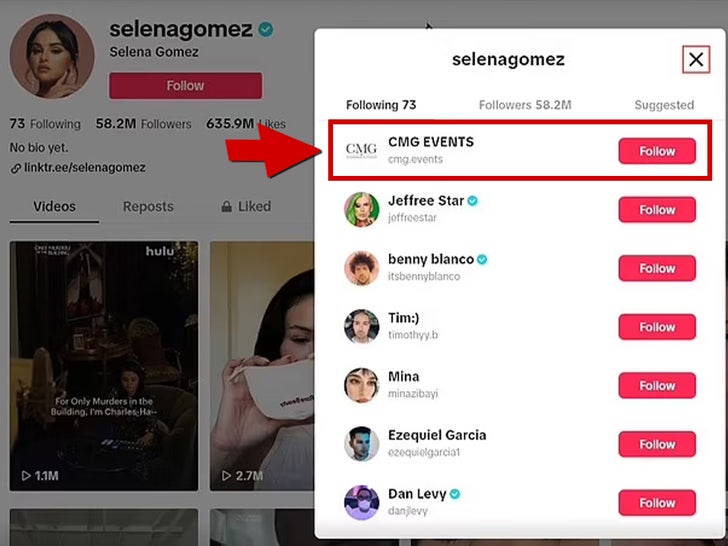728x546 pixels.
Task: Open Jeffree Star's profile picture
Action: click(361, 209)
